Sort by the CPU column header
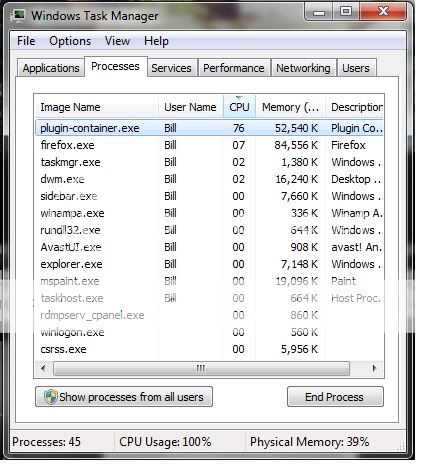The width and height of the screenshot is (426, 469). [239, 107]
